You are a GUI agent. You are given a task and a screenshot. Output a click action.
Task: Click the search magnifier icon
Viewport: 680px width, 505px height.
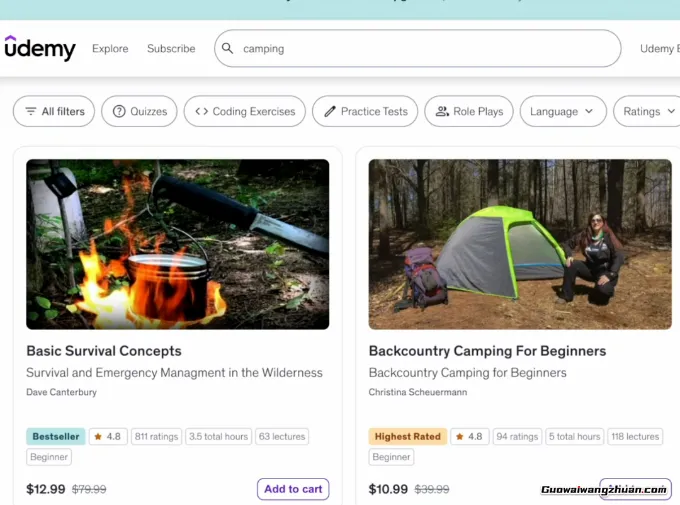point(228,48)
